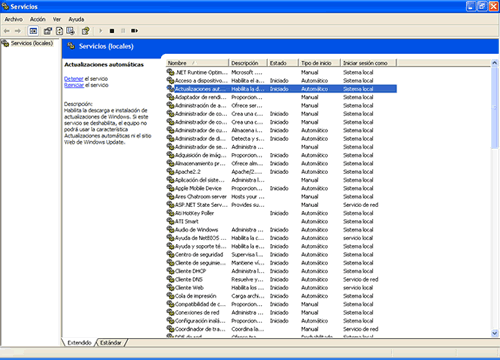Click the Help toolbar icon with question mark
The height and width of the screenshot is (360, 500).
(85, 31)
